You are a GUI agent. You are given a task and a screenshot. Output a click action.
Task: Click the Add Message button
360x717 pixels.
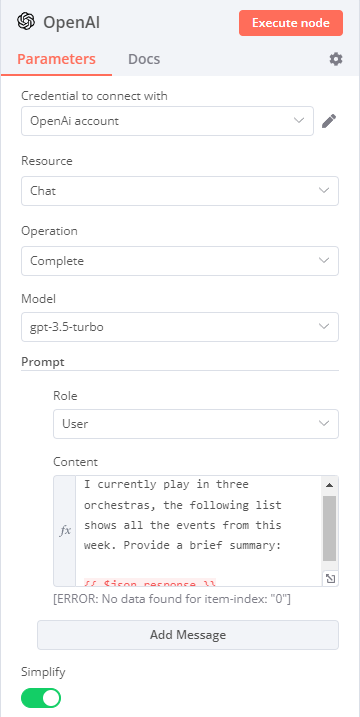click(x=188, y=635)
